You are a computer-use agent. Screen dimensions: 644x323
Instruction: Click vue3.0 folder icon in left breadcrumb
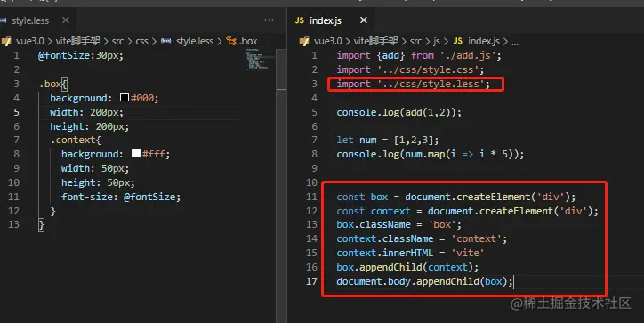[6, 41]
